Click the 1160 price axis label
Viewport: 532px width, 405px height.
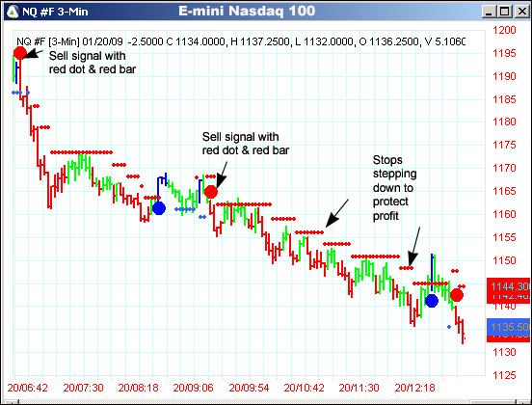coord(504,214)
